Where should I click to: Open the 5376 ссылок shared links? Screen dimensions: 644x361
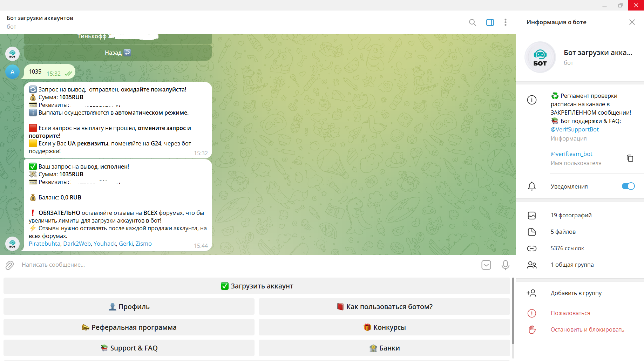567,248
